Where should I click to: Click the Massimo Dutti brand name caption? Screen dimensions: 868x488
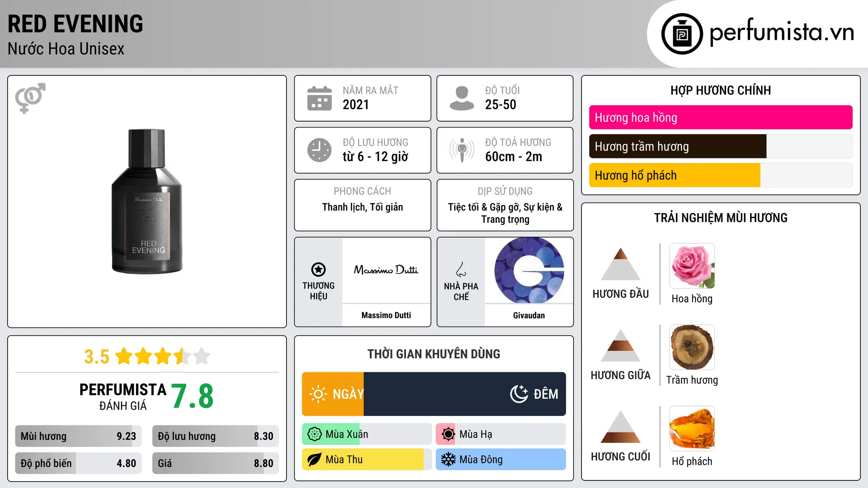(386, 315)
